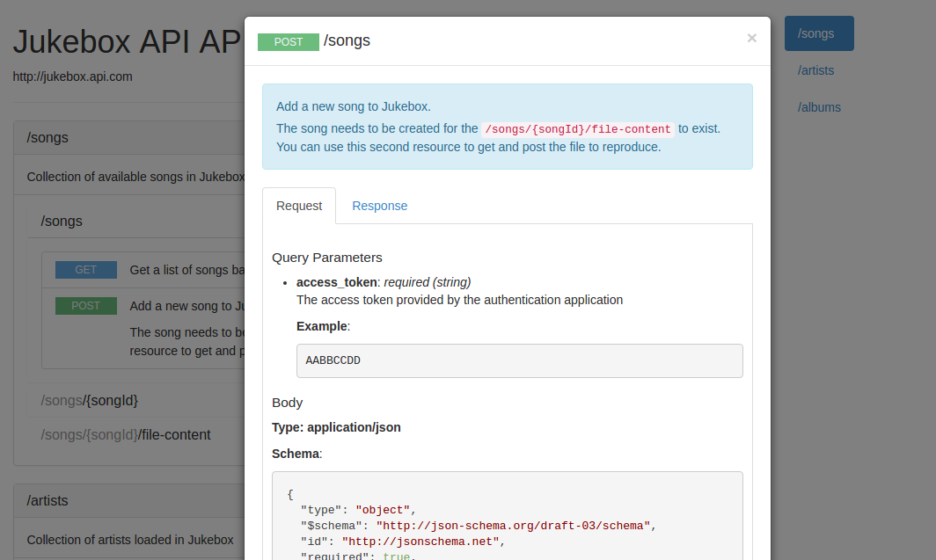Click the /songs title in modal header
The width and height of the screenshot is (936, 560).
pyautogui.click(x=347, y=40)
